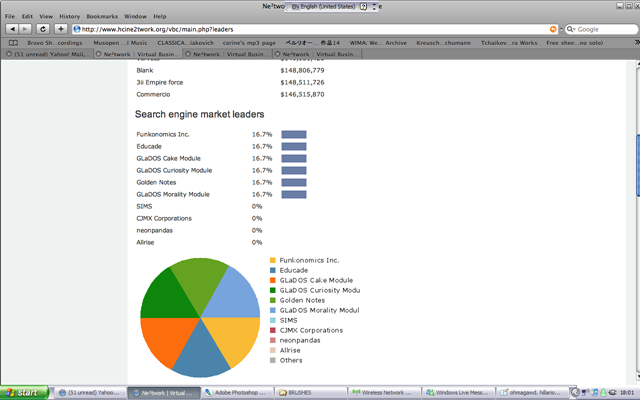
Task: Click the Funkonomics Inc. percentage bar
Action: pos(294,134)
